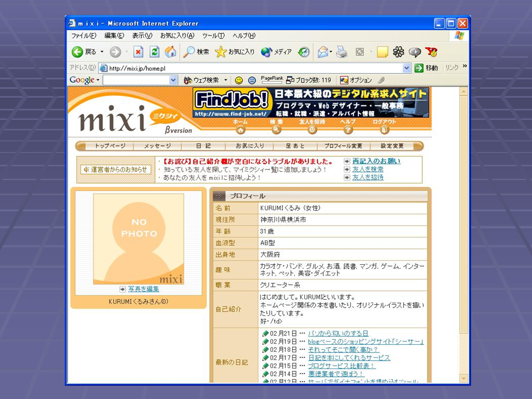Open the ツール(T) menu
This screenshot has height=399, width=532.
213,35
